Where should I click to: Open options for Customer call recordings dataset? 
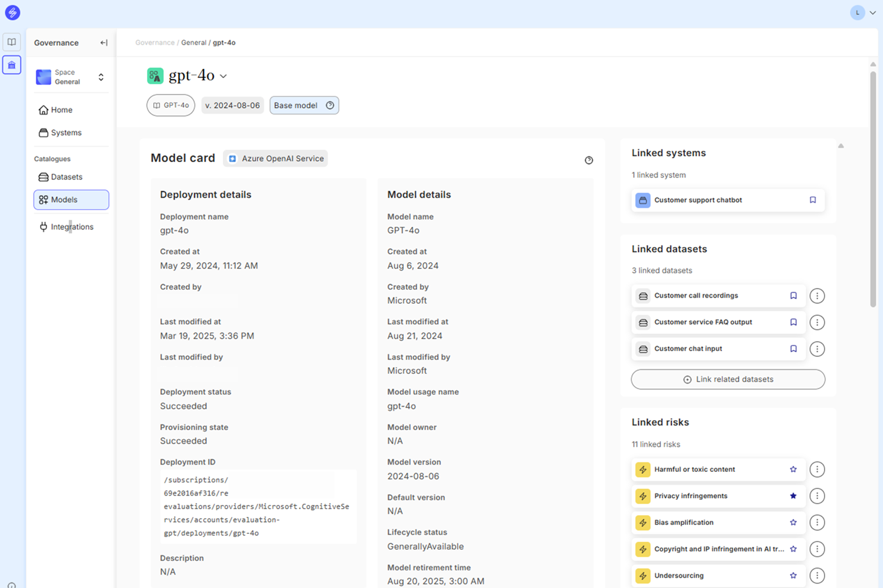point(817,296)
